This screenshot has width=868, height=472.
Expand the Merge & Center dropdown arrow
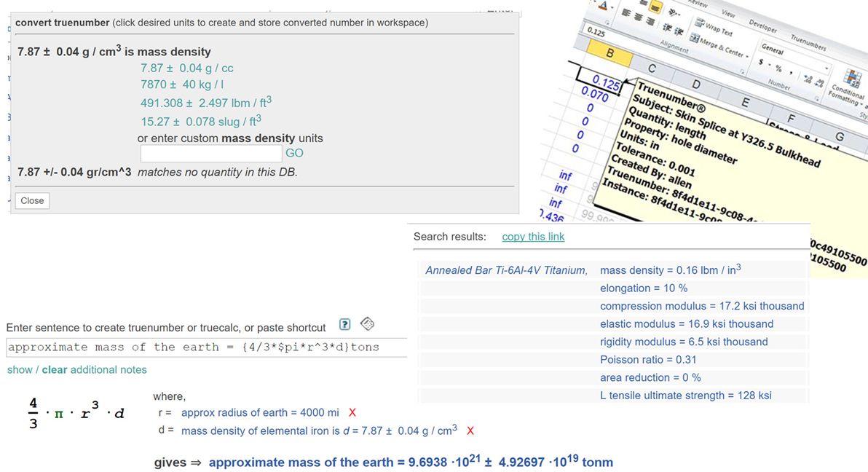tap(747, 56)
